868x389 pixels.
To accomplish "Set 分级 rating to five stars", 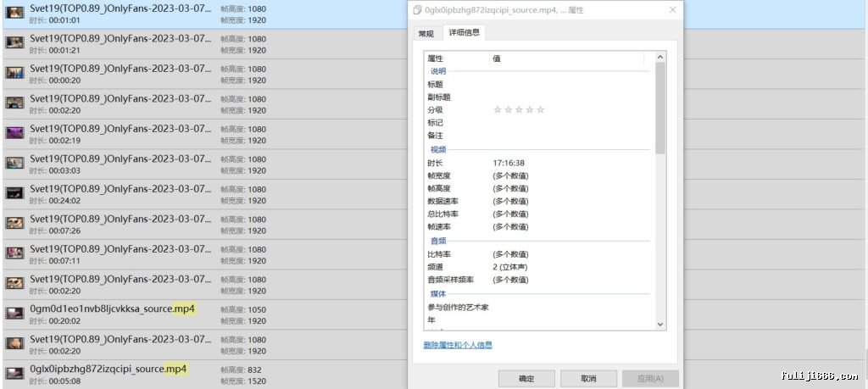I will [540, 110].
